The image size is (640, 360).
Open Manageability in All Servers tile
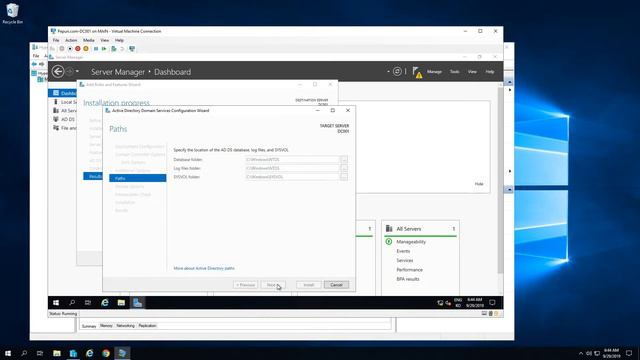point(411,242)
